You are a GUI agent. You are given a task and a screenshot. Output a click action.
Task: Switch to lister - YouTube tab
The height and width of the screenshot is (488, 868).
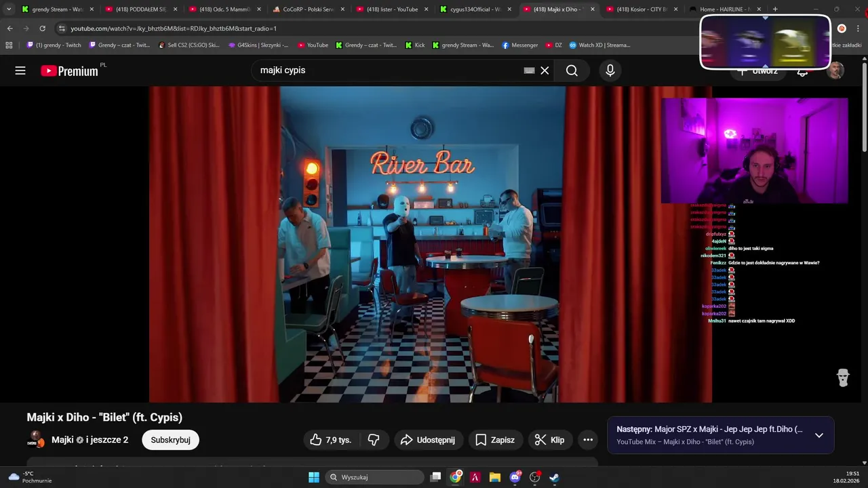pos(391,9)
